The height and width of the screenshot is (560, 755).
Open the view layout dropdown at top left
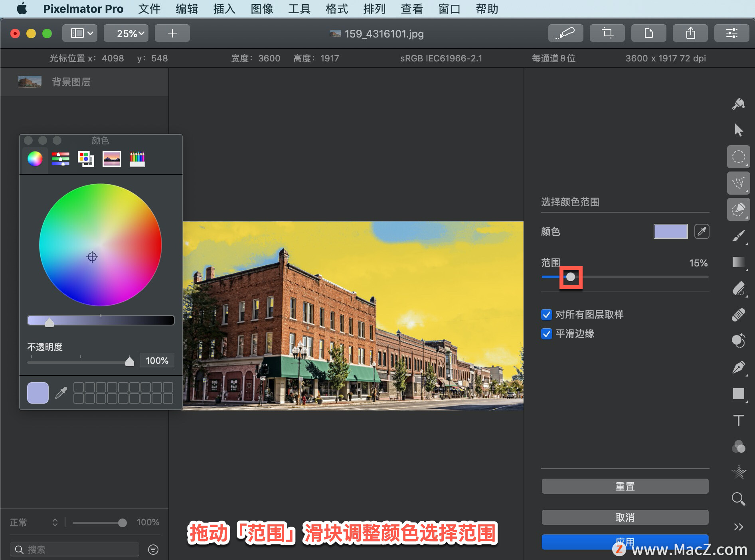pos(79,33)
